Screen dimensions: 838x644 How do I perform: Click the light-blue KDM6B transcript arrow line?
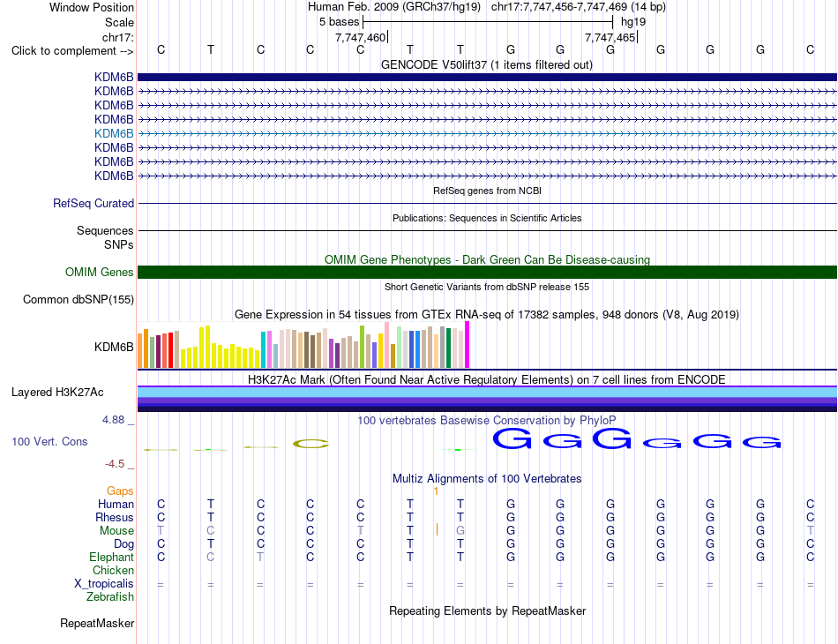point(487,133)
